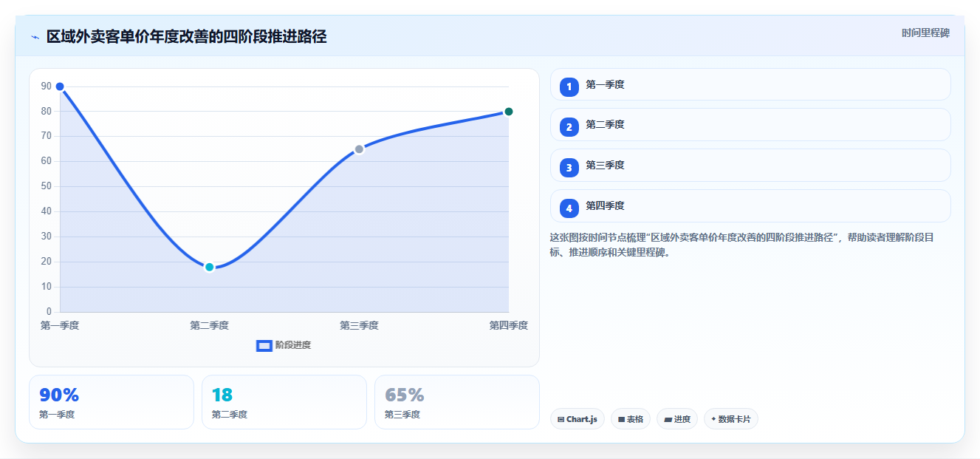Click the sparkle icon in 数据卡片 tag
This screenshot has width=980, height=459.
pyautogui.click(x=713, y=419)
